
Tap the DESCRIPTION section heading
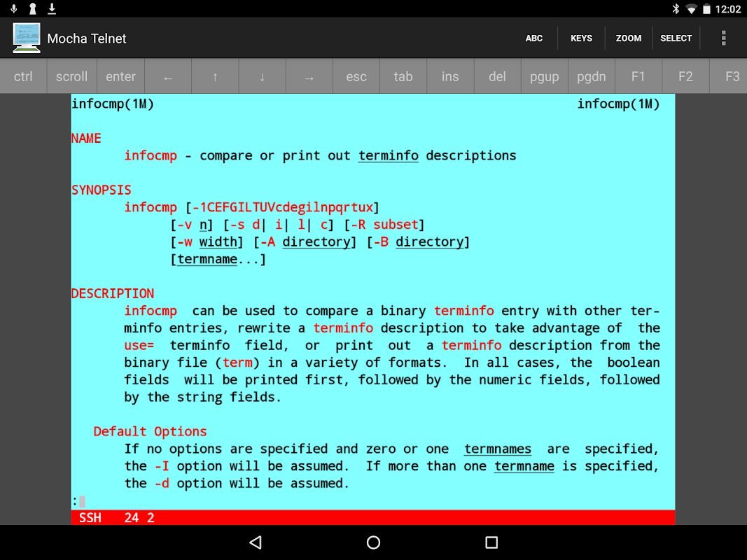[x=113, y=293]
